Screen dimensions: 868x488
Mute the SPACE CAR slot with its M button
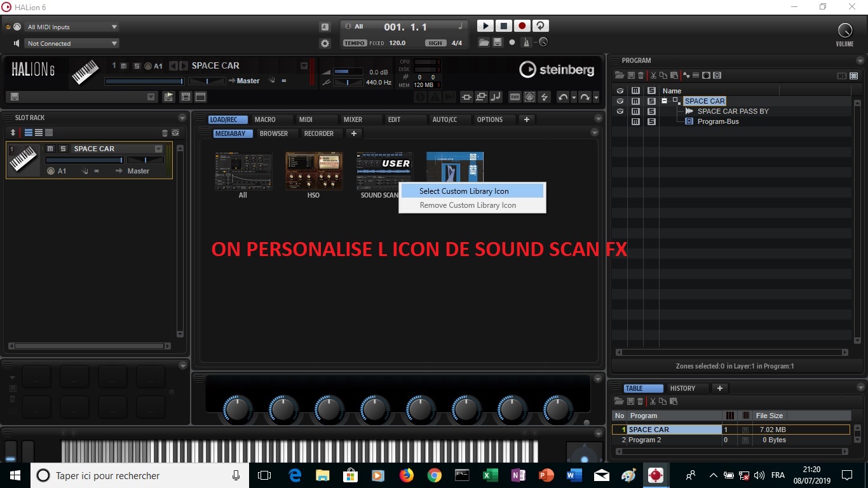tap(50, 148)
